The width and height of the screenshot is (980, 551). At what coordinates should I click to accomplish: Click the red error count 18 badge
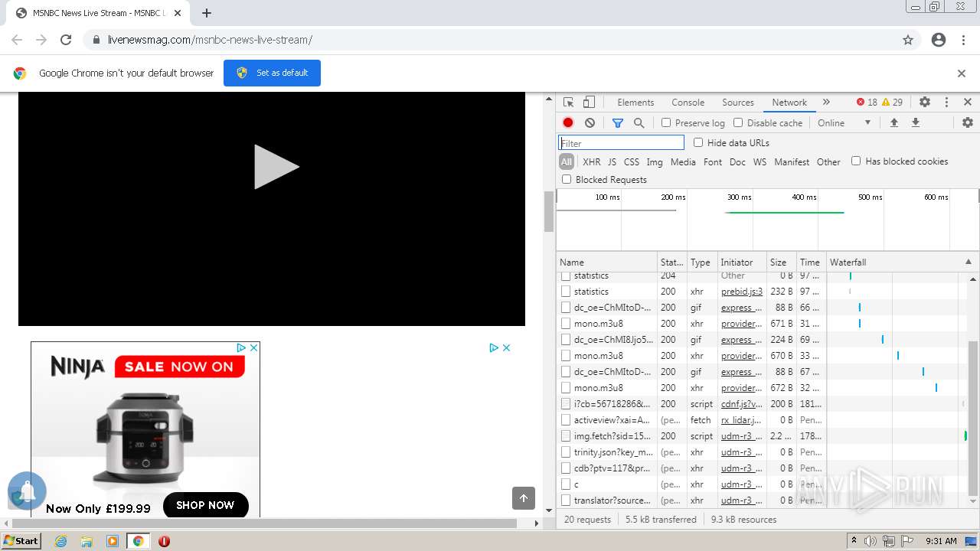867,102
